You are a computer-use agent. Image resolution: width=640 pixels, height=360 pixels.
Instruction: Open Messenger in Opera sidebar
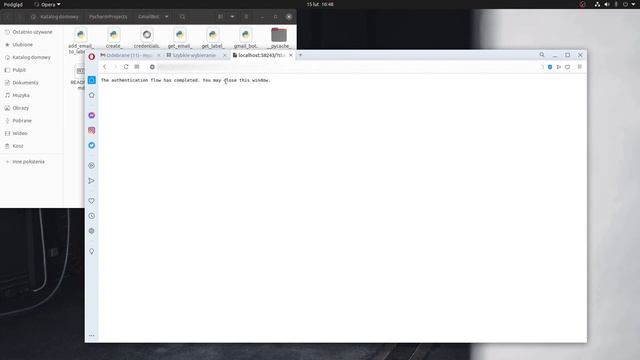click(x=91, y=116)
